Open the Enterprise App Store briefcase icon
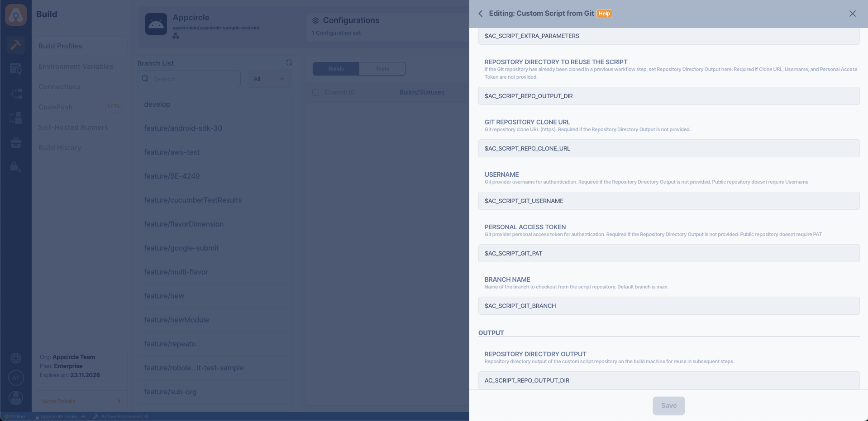868x421 pixels. pos(16,143)
